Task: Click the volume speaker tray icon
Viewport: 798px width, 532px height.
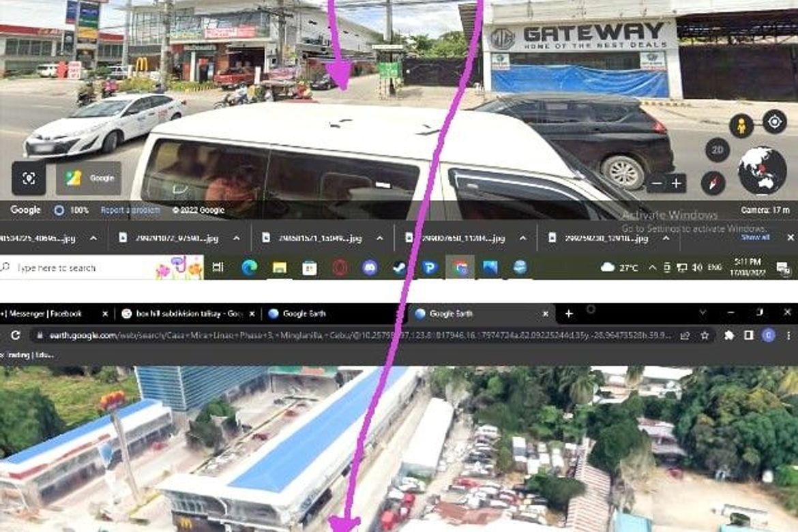Action: click(698, 267)
